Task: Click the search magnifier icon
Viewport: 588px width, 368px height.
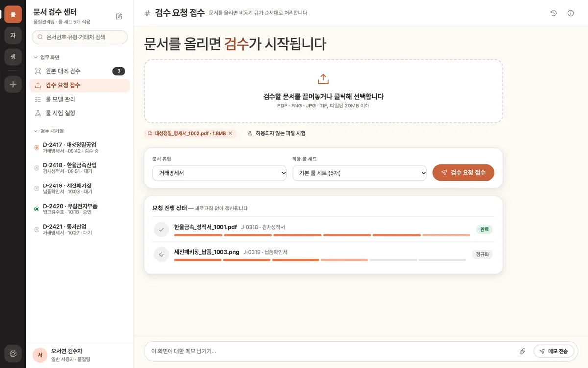Action: click(40, 37)
